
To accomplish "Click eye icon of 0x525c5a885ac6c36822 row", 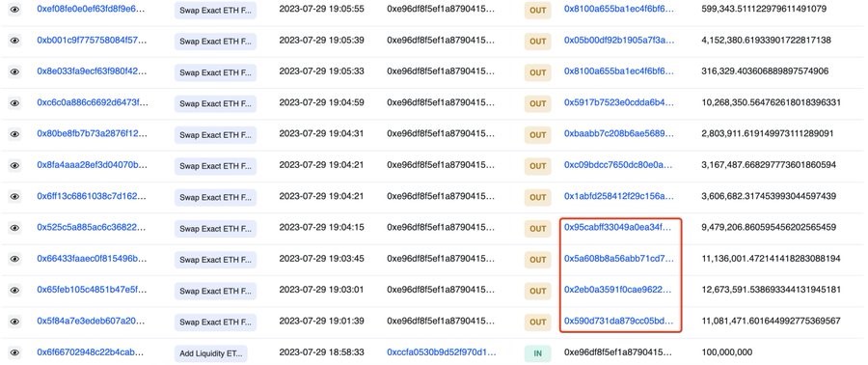I will pyautogui.click(x=14, y=228).
